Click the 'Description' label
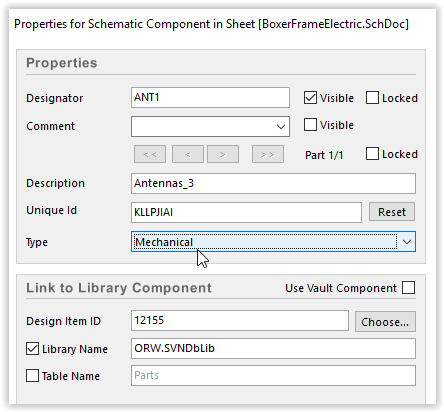The image size is (444, 412). point(55,183)
